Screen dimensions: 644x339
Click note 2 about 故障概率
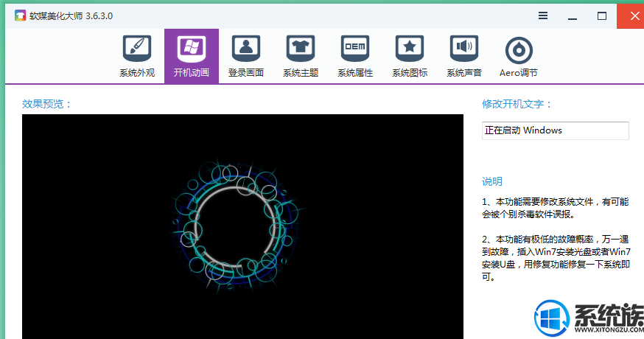[556, 258]
